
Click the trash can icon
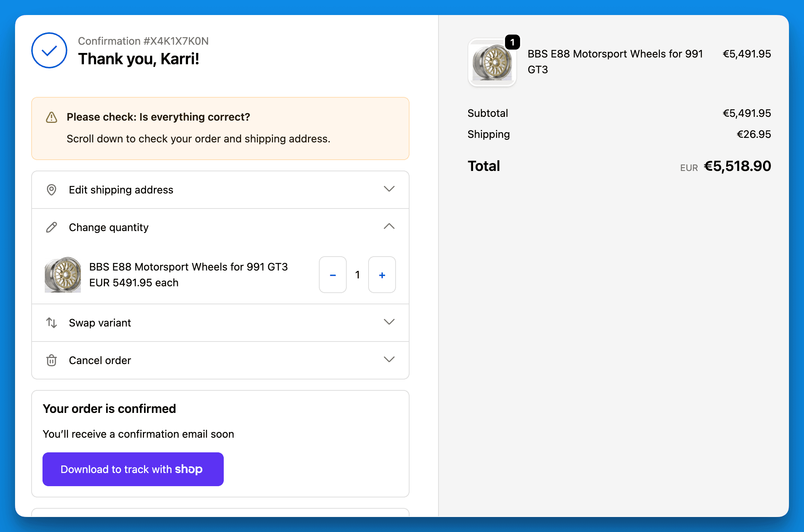(52, 360)
